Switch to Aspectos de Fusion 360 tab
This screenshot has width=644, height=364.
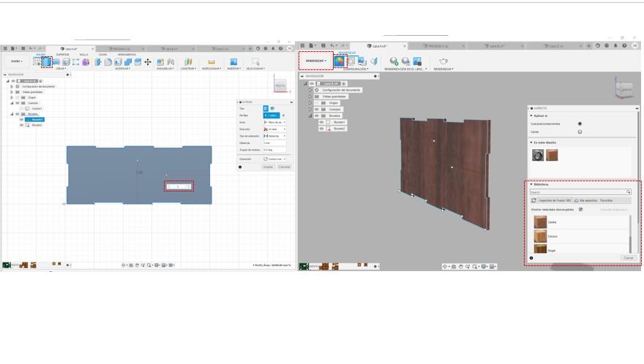pos(555,200)
